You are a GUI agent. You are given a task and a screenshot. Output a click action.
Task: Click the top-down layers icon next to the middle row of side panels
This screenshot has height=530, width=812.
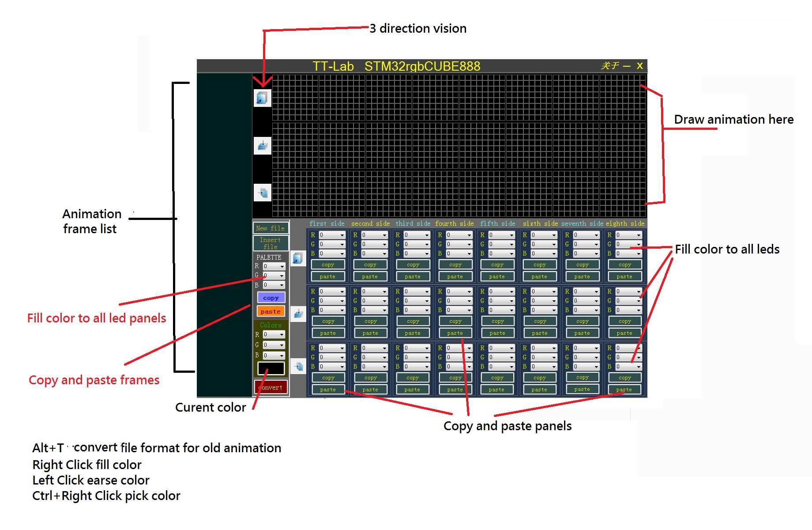298,314
